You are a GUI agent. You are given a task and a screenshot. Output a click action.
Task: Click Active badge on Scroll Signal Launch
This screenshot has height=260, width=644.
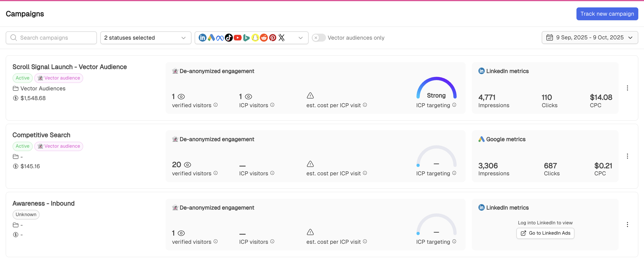point(23,78)
